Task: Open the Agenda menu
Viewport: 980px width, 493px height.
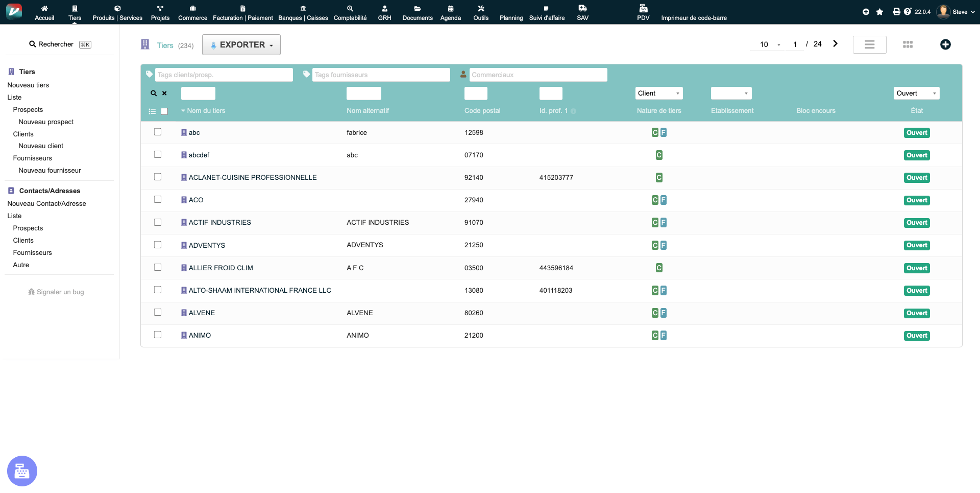Action: tap(450, 13)
